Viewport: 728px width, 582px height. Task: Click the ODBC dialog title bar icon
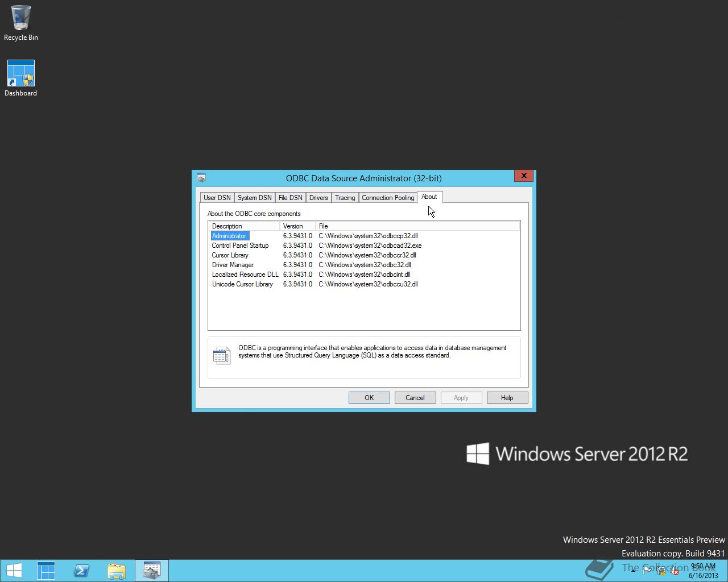pyautogui.click(x=201, y=178)
